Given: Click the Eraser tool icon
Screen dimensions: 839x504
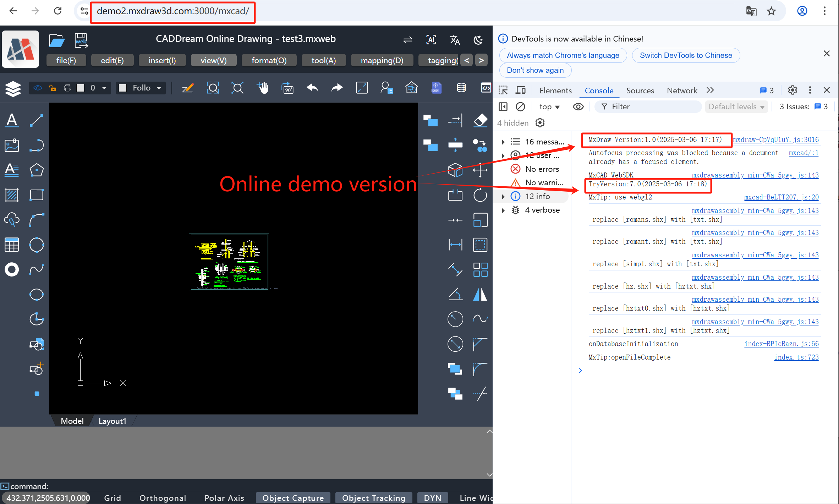Looking at the screenshot, I should coord(480,120).
